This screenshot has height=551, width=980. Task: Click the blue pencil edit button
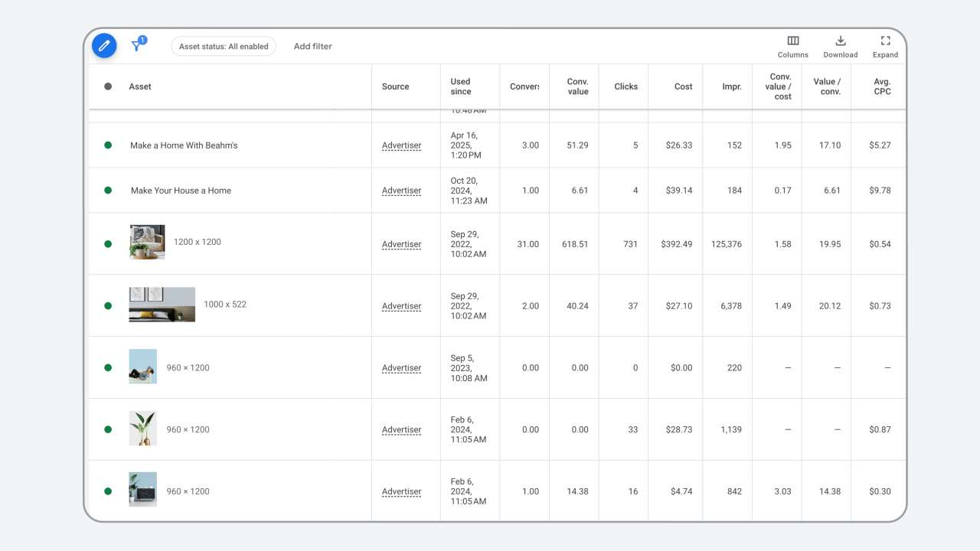pyautogui.click(x=104, y=46)
